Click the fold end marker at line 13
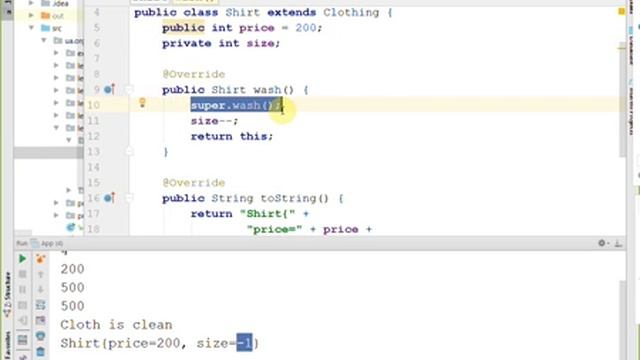Viewport: 640px width, 360px height. coord(129,151)
